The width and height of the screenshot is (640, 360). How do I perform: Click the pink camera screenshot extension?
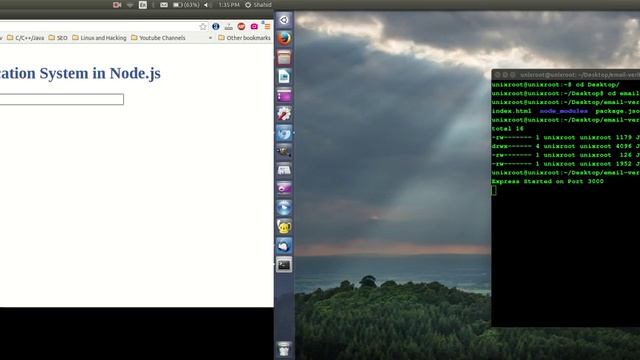coord(254,27)
